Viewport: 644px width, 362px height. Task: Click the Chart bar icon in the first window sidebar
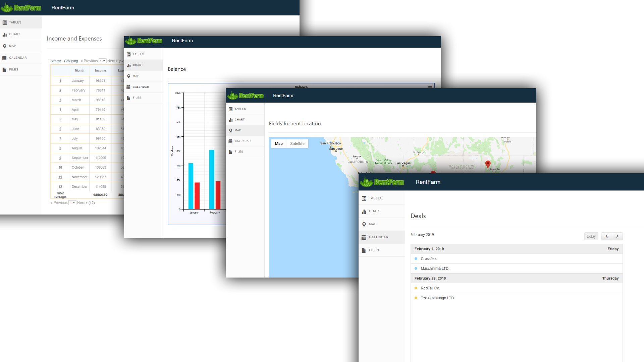5,34
